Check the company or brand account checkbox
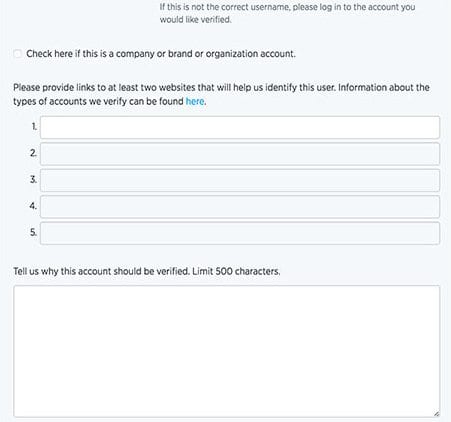Viewport: 451px width, 422px height. coord(18,54)
